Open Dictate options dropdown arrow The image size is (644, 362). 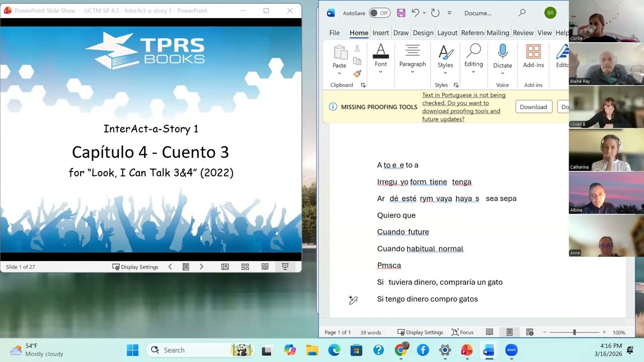(x=503, y=73)
